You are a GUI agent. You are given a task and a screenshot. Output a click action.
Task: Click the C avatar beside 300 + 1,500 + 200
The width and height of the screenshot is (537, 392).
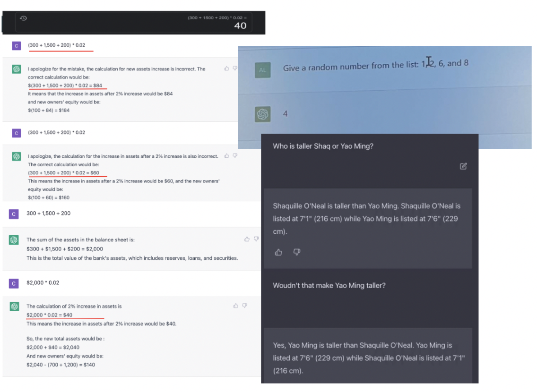pyautogui.click(x=14, y=214)
